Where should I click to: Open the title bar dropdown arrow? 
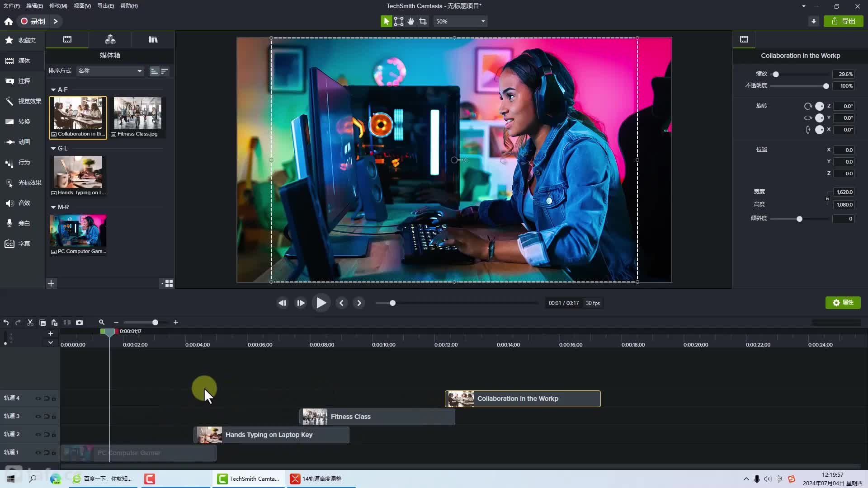pos(803,6)
